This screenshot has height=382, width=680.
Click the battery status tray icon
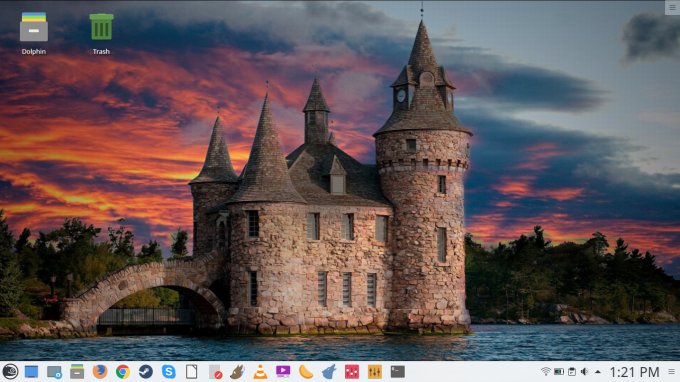point(559,372)
